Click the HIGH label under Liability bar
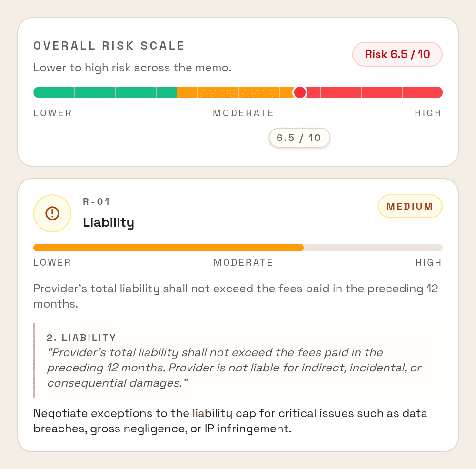The image size is (476, 469). [x=429, y=263]
